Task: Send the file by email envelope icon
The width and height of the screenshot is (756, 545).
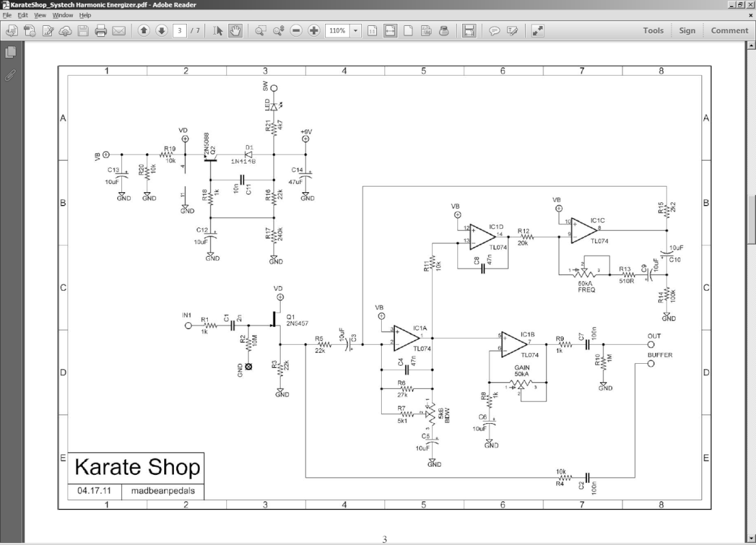Action: [x=119, y=31]
